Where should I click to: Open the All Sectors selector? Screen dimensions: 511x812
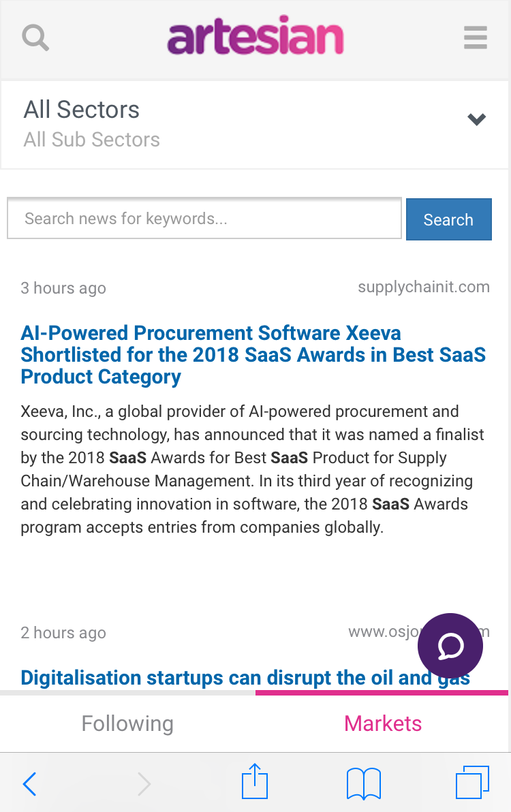pos(255,125)
